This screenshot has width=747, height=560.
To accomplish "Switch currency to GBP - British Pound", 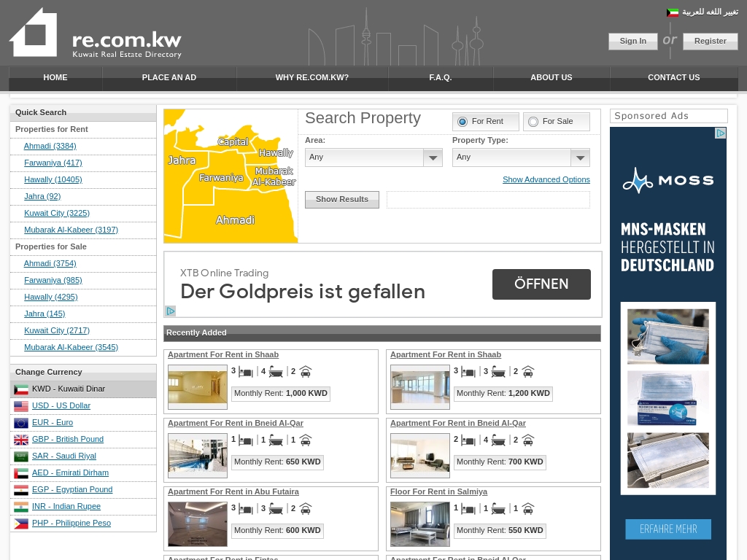I will [68, 439].
